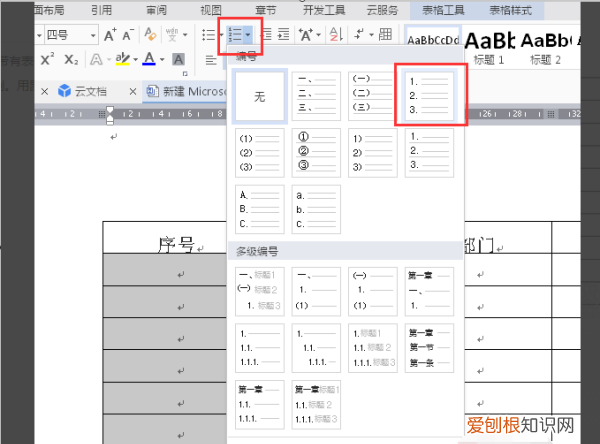
Task: Select A. B. C. numbering format
Action: 259,209
